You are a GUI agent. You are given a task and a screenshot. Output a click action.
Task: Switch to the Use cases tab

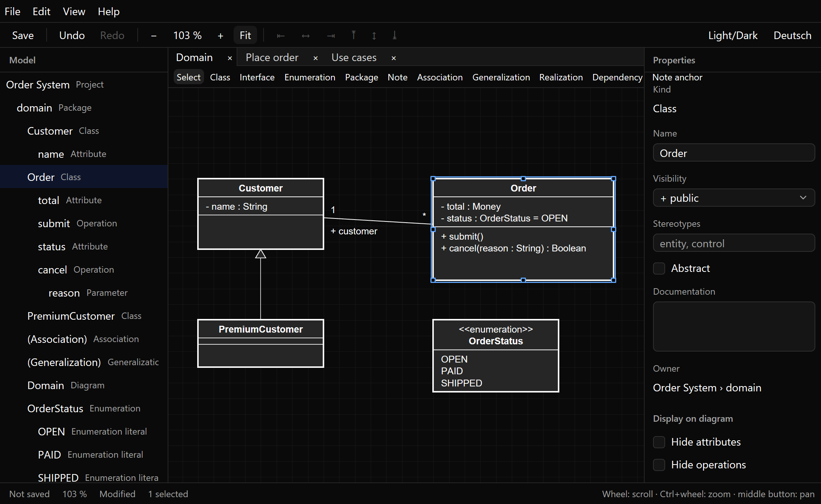click(x=354, y=58)
